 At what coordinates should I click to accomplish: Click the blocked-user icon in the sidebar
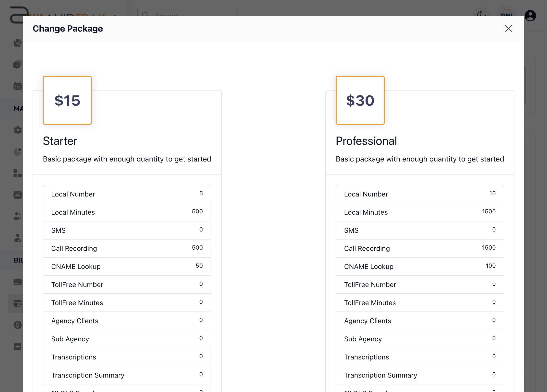click(x=18, y=238)
